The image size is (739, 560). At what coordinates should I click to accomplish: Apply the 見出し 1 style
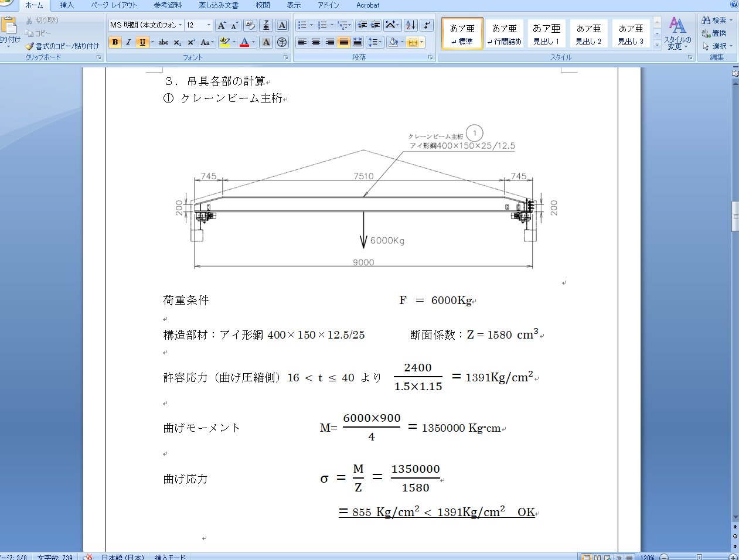(546, 33)
